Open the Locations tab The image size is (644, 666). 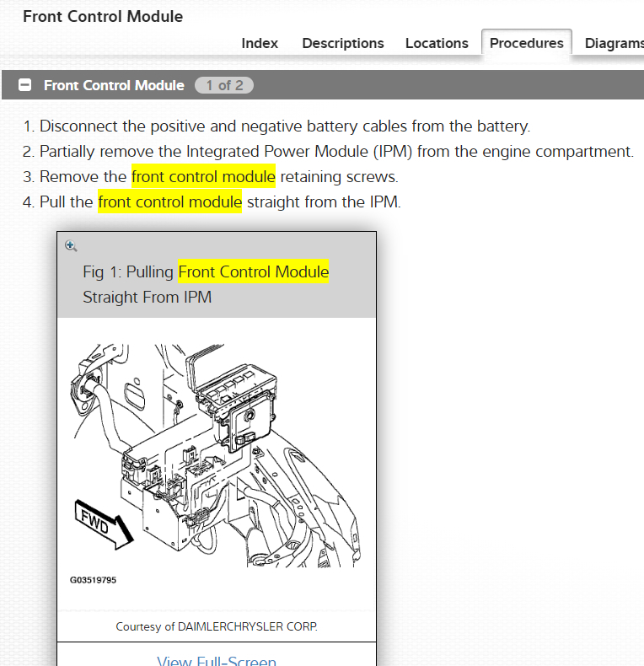point(437,43)
